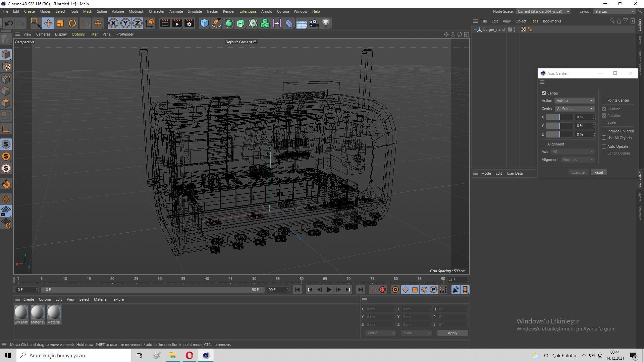
Task: Click frame 60 on the timeline
Action: click(302, 279)
